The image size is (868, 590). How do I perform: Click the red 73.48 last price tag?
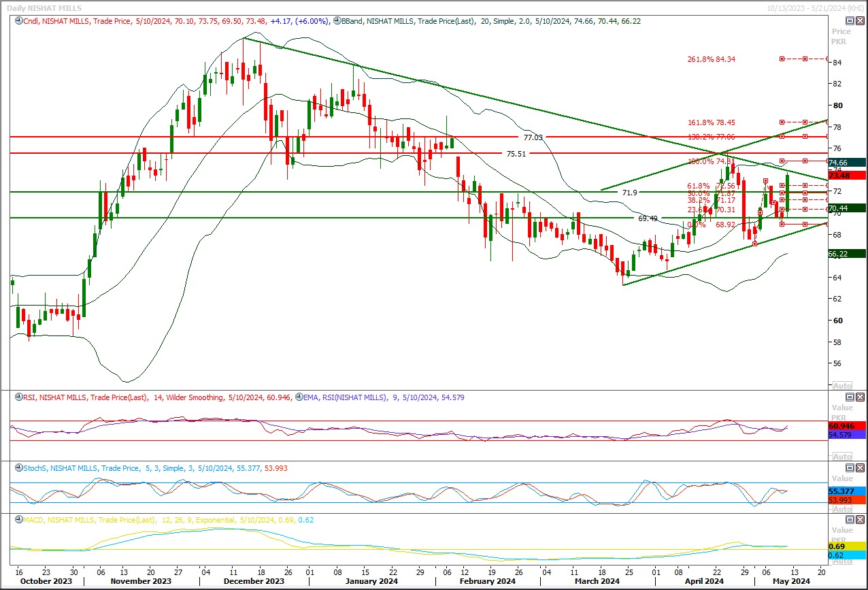[x=846, y=176]
